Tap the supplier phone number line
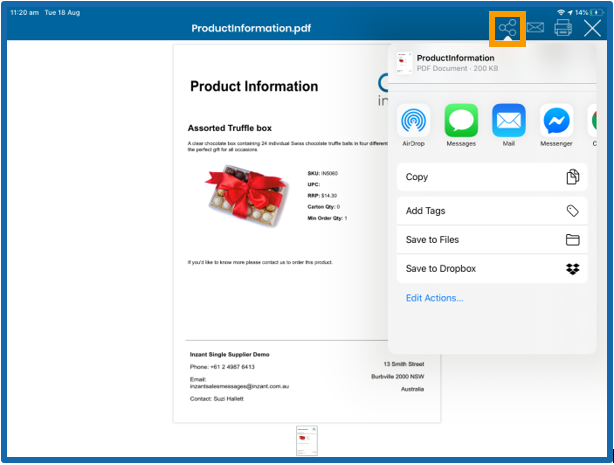The image size is (614, 465). click(222, 367)
